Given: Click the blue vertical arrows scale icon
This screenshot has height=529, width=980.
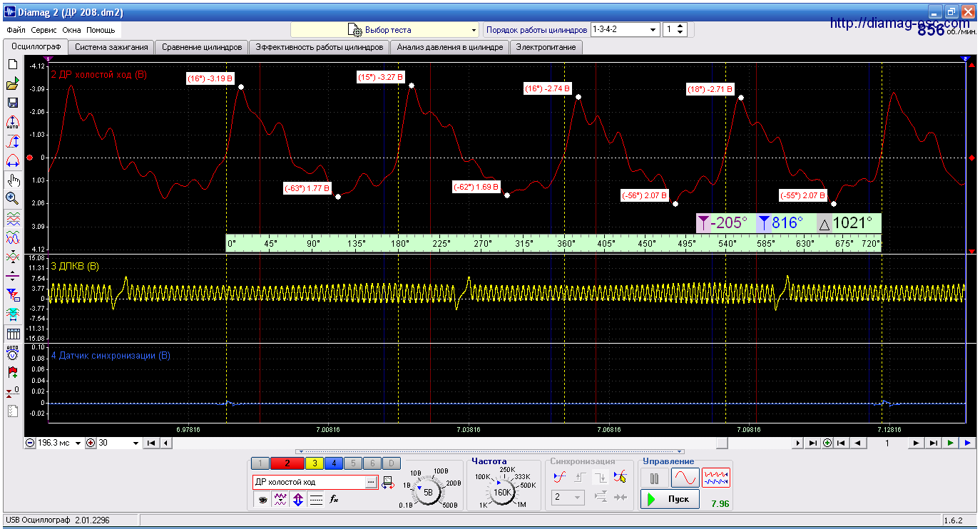Looking at the screenshot, I should 298,500.
